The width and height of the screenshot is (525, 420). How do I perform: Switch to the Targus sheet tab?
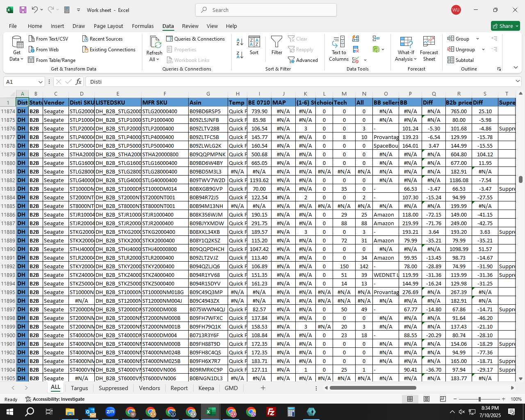(79, 388)
